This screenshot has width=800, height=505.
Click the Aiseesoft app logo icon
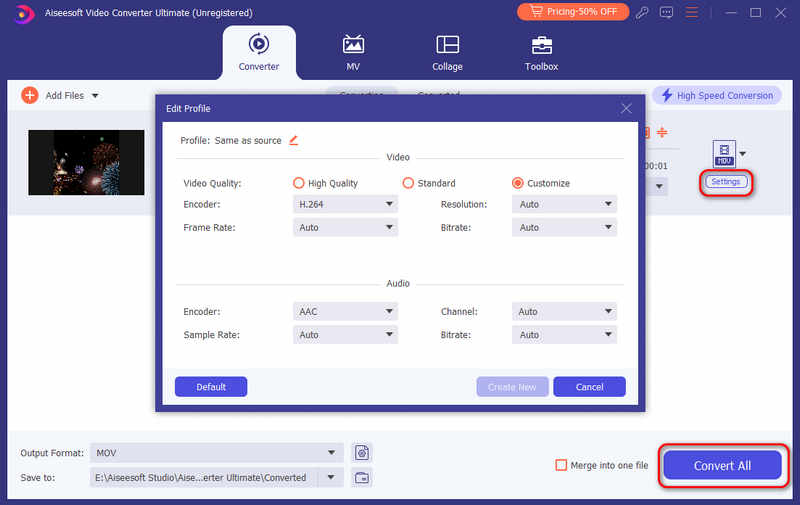click(22, 13)
